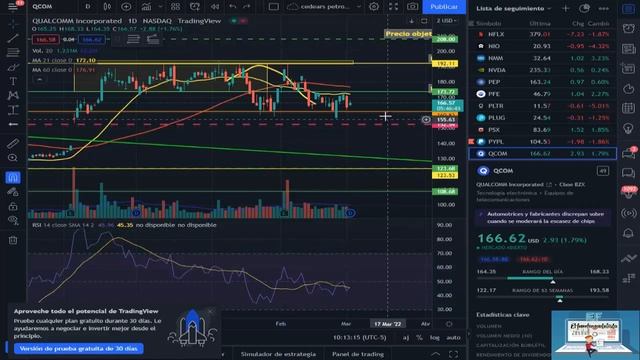Toggle the magnet mode icon
Screen dimensions: 640x360
point(13,177)
